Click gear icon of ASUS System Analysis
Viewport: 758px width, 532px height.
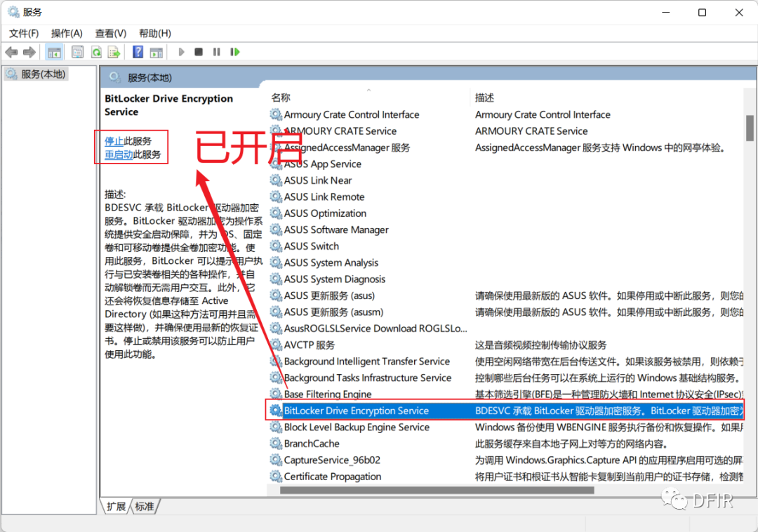[276, 262]
